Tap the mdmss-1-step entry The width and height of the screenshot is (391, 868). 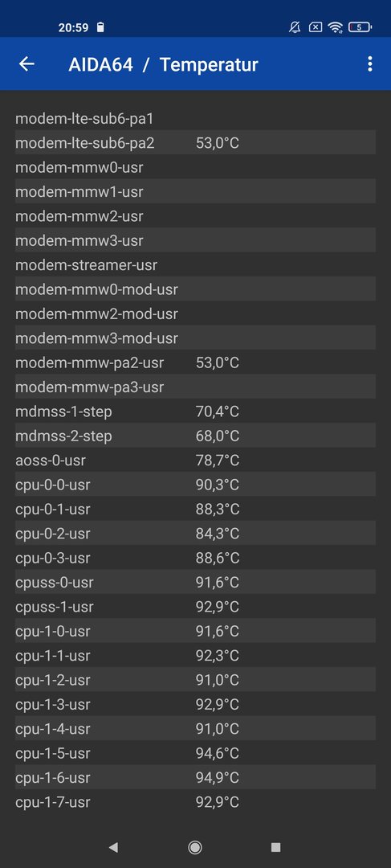pos(195,411)
